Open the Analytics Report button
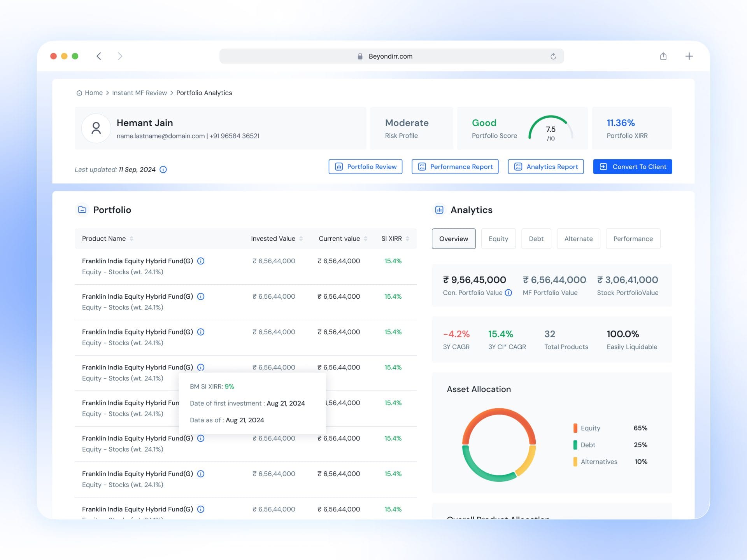Image resolution: width=747 pixels, height=560 pixels. point(546,167)
